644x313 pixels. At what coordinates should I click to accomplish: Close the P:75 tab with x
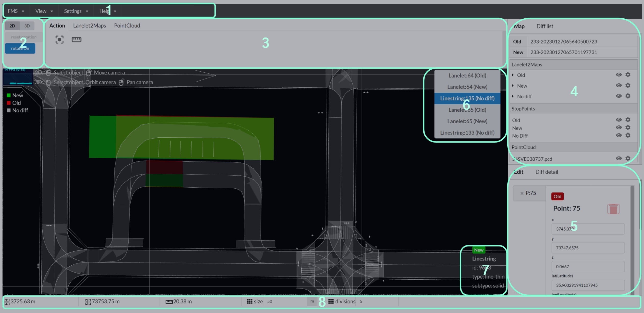click(x=522, y=193)
